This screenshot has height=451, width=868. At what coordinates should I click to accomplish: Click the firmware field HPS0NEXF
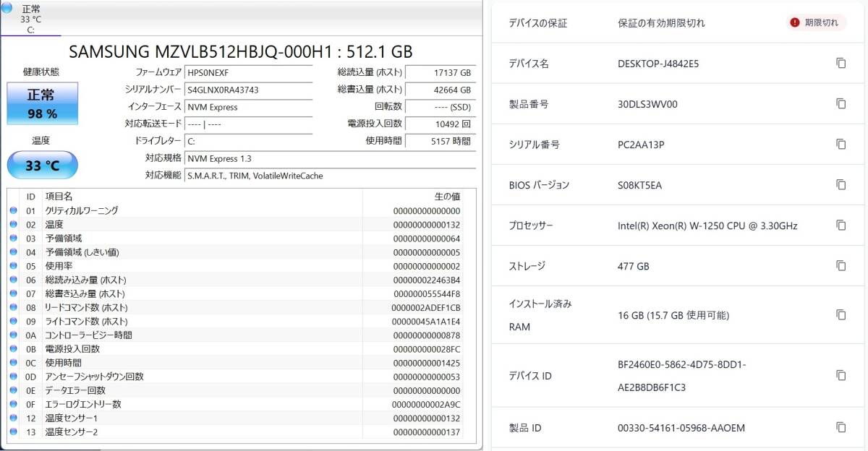click(x=248, y=72)
